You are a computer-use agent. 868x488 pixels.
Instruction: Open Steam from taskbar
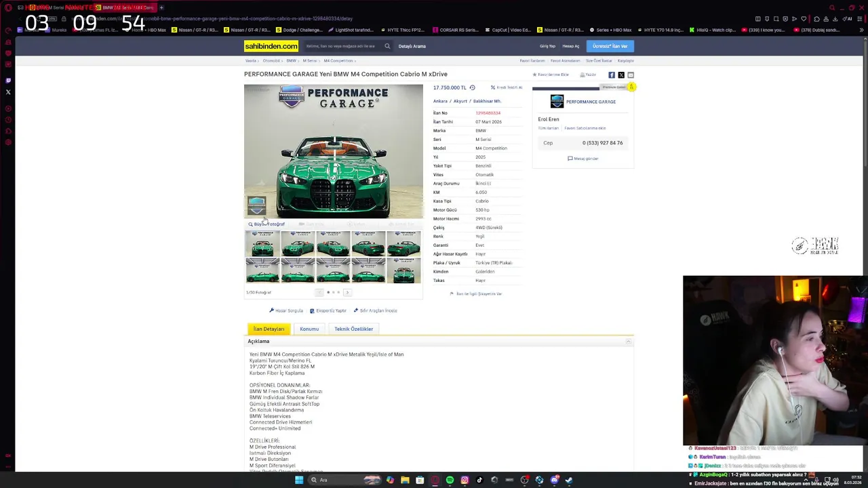pyautogui.click(x=569, y=480)
